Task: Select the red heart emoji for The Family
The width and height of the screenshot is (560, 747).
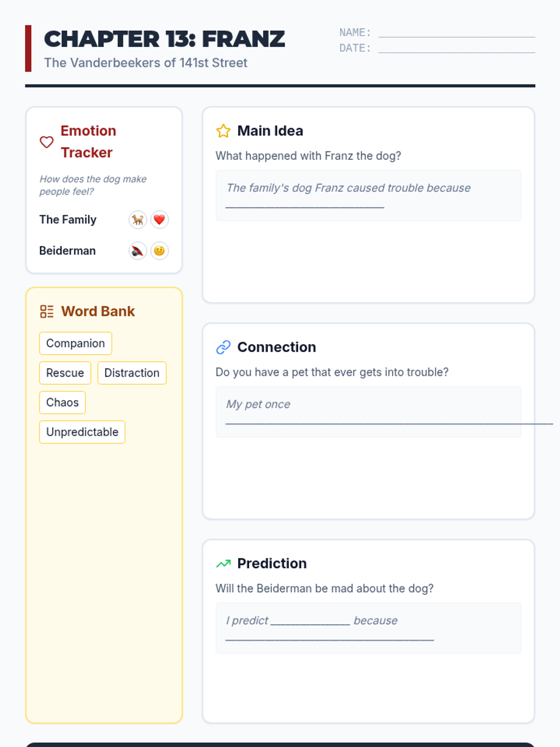Action: click(x=159, y=219)
